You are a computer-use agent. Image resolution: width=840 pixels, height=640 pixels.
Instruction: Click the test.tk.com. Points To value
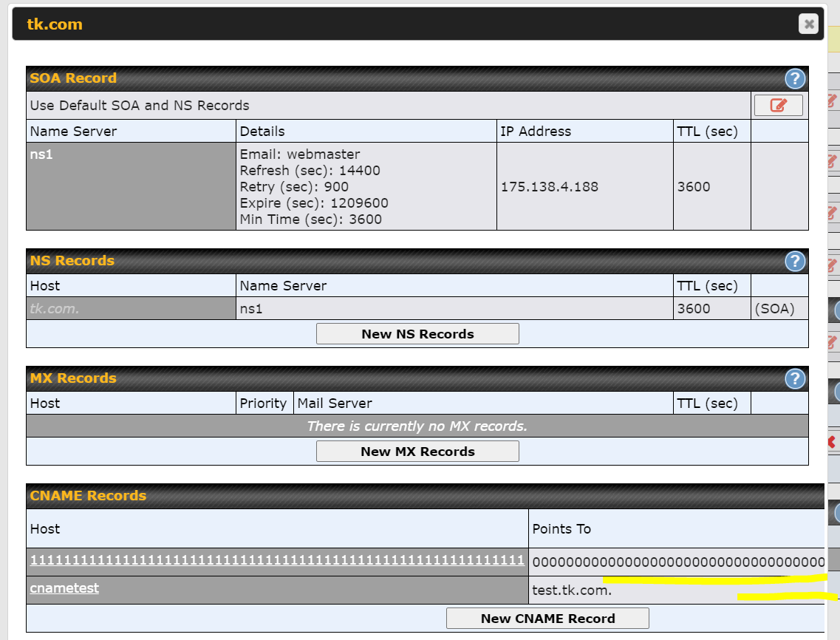572,590
